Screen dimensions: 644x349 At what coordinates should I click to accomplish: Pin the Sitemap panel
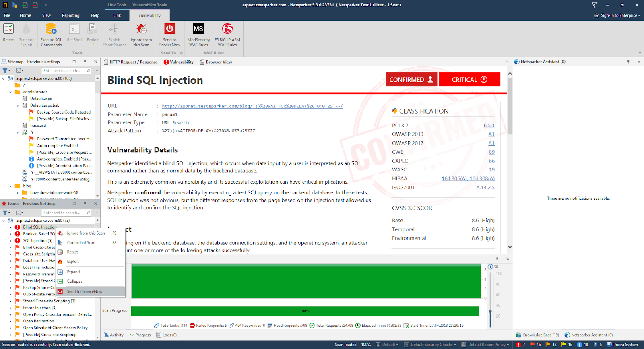pos(85,62)
